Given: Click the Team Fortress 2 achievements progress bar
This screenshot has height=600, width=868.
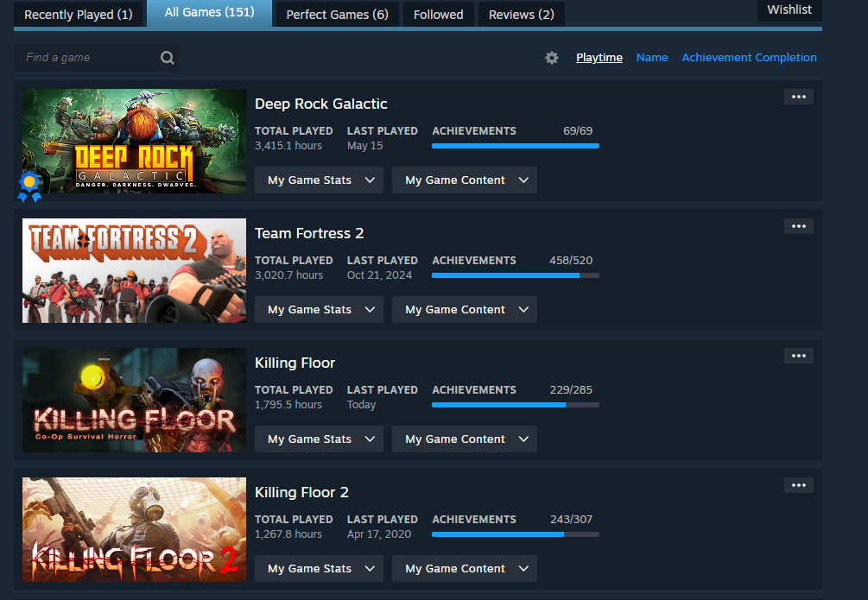Looking at the screenshot, I should tap(516, 275).
